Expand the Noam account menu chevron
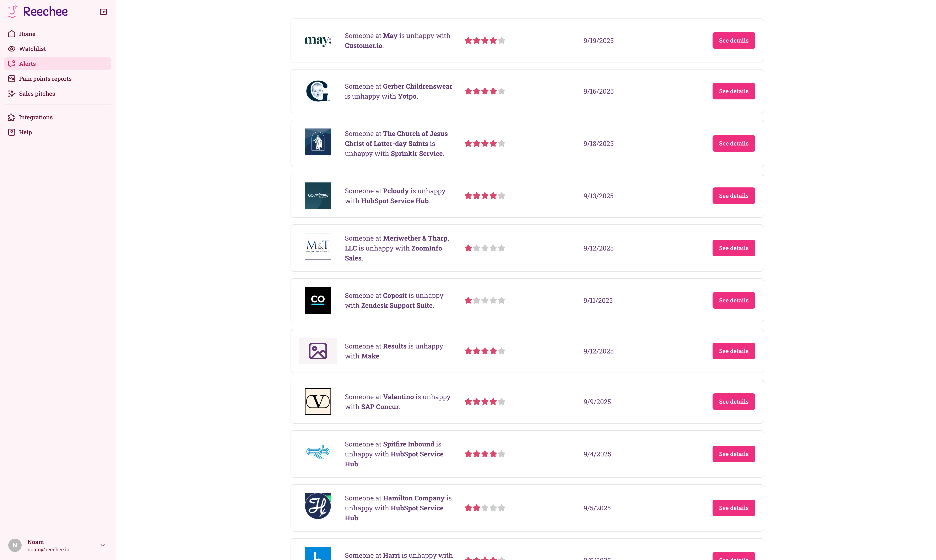The width and height of the screenshot is (936, 560). click(x=102, y=545)
